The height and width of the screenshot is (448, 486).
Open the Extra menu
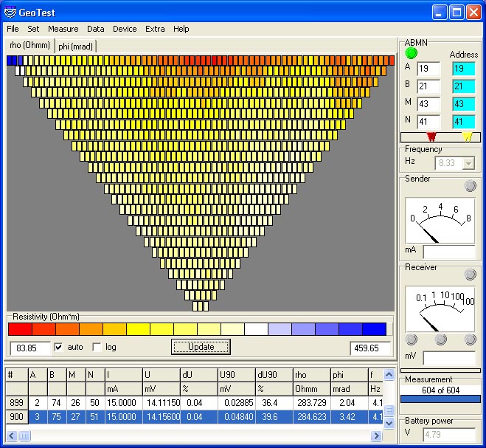tap(155, 29)
